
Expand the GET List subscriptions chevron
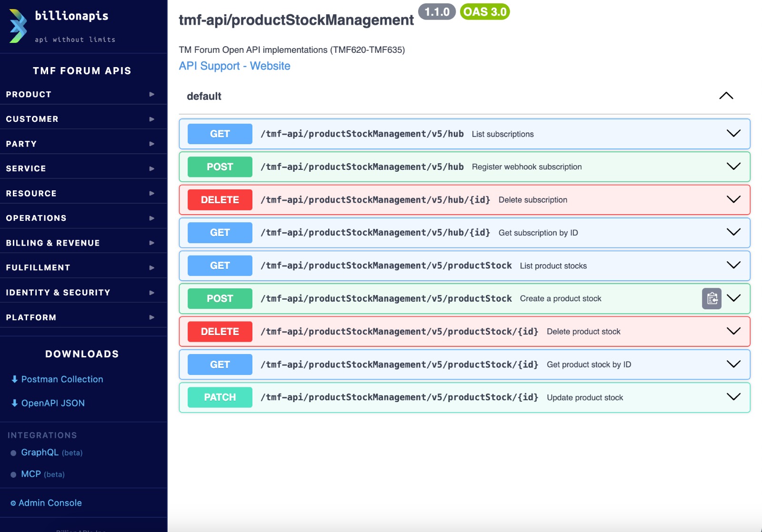733,133
